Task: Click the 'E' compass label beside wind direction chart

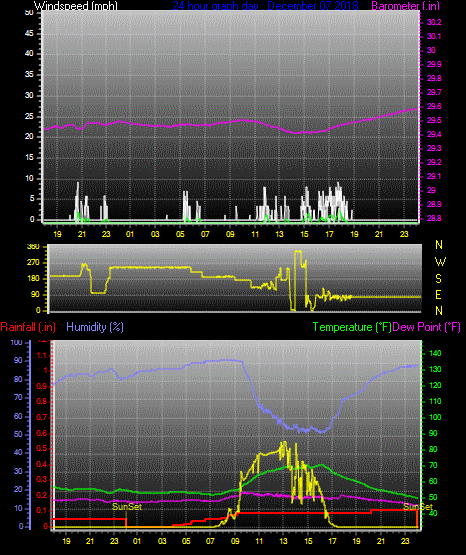Action: [x=438, y=294]
